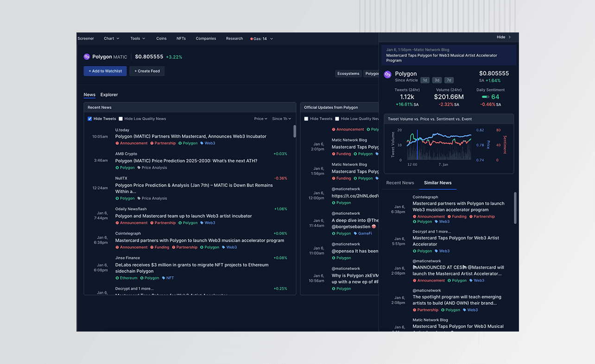Open the Price sort dropdown in Recent News
Viewport: 595px width, 364px height.
(261, 119)
